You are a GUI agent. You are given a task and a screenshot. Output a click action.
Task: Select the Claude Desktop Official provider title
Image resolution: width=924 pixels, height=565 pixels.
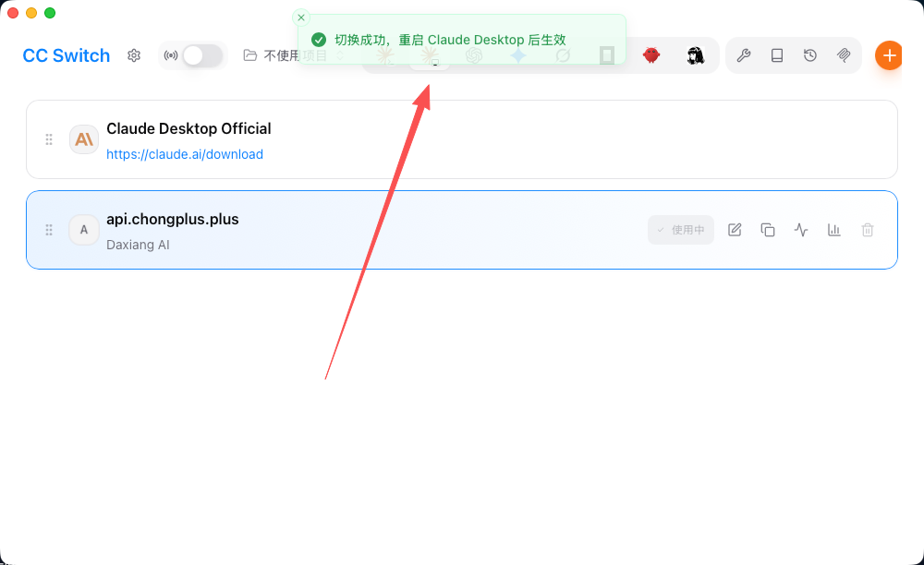[188, 128]
